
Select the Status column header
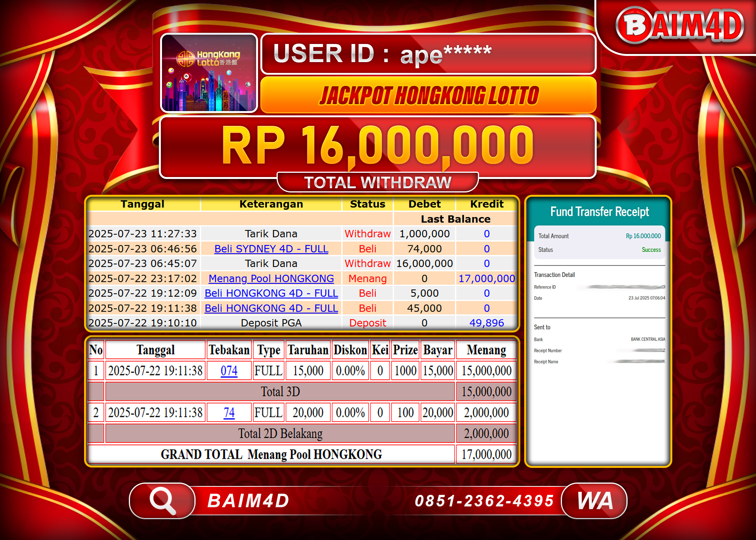pos(367,204)
